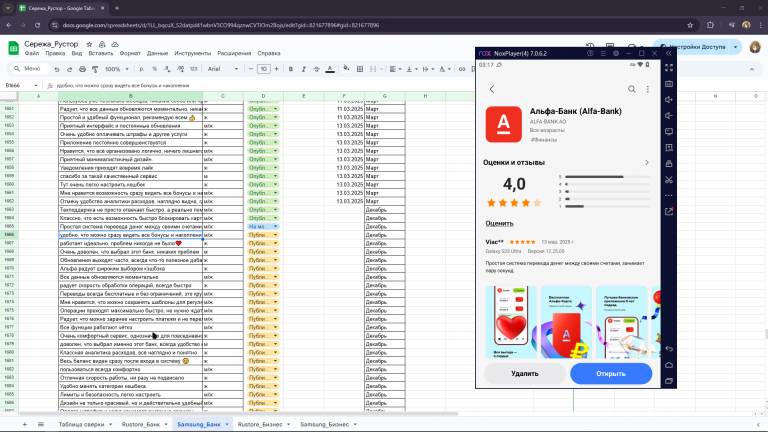Open the Файл menu
The height and width of the screenshot is (432, 768).
click(x=32, y=53)
